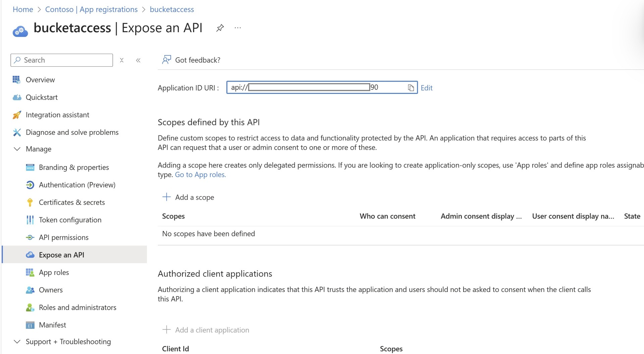Click the Owners people icon

click(x=30, y=290)
